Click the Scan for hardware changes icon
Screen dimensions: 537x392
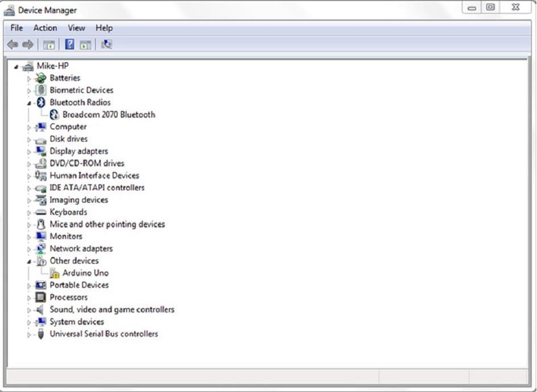[106, 44]
